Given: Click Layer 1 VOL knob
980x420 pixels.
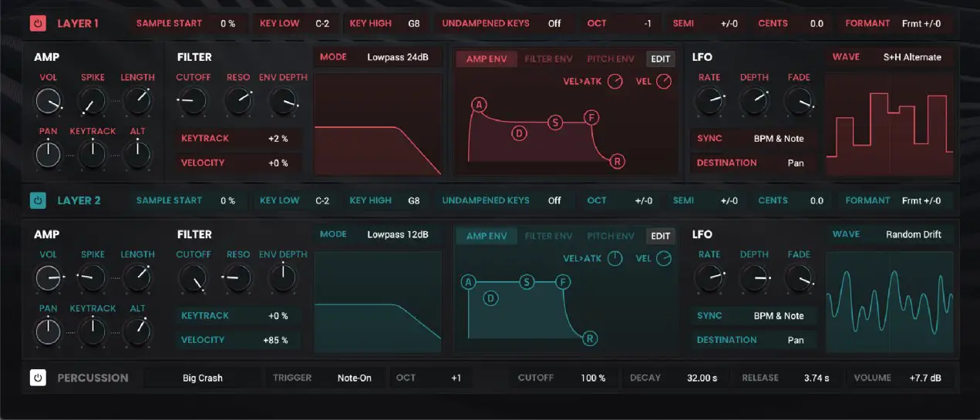Looking at the screenshot, I should click(48, 100).
